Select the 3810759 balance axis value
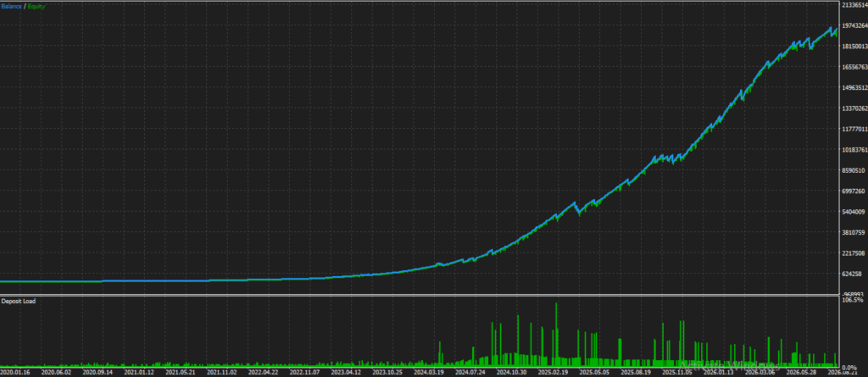This screenshot has height=377, width=868. [853, 232]
